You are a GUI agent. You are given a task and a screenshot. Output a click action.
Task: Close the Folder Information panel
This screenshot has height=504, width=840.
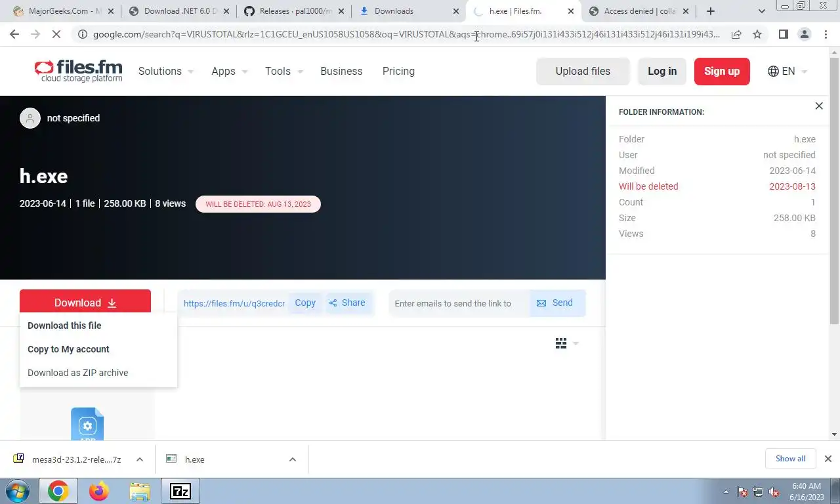(819, 106)
